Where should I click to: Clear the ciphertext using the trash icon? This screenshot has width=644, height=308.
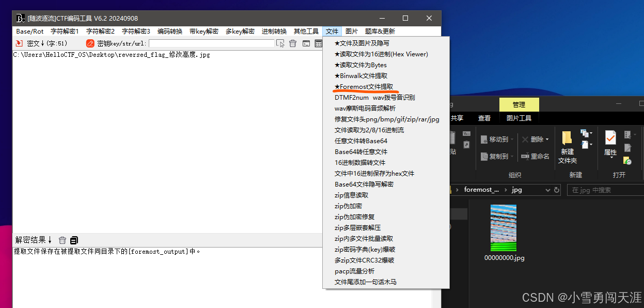coord(293,43)
